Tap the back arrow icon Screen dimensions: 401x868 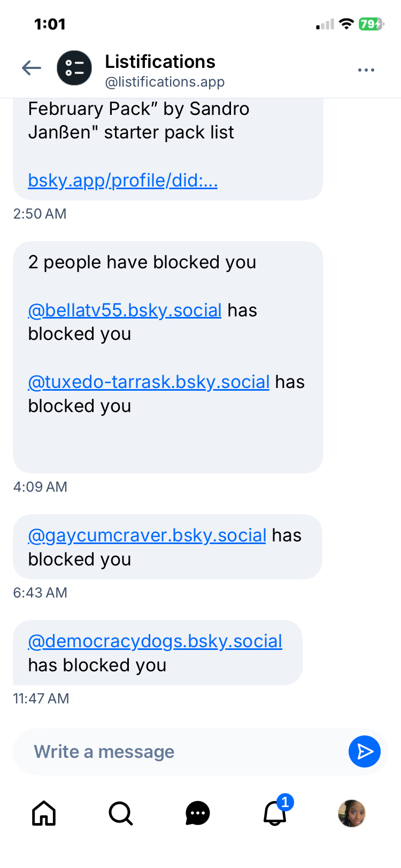click(x=32, y=68)
